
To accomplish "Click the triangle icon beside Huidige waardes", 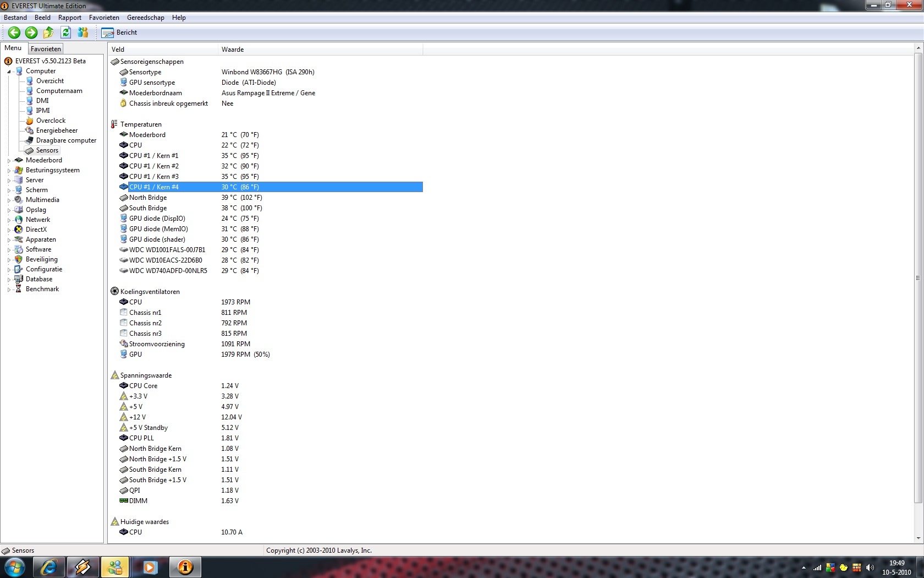I will click(114, 522).
